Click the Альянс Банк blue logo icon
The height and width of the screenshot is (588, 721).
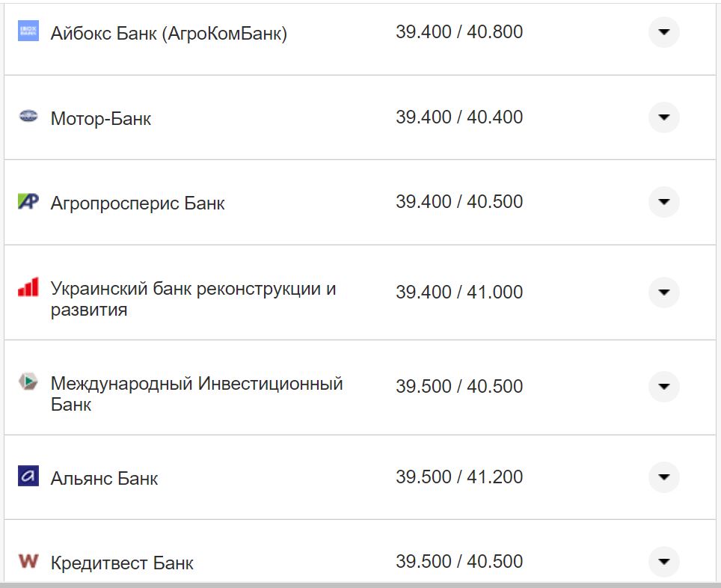pos(28,477)
